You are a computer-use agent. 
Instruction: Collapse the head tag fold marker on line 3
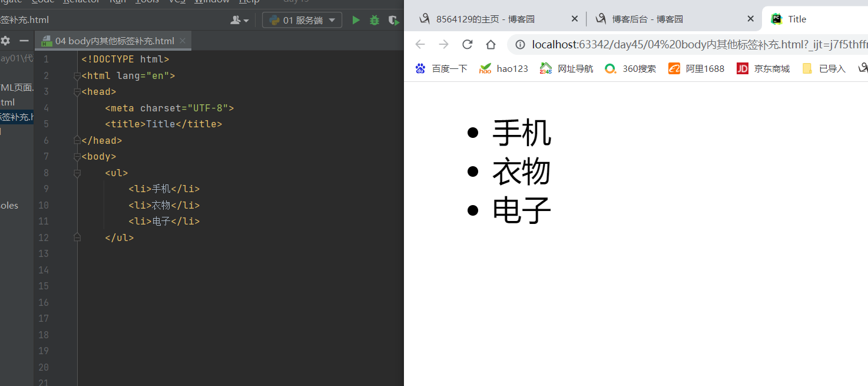click(77, 92)
